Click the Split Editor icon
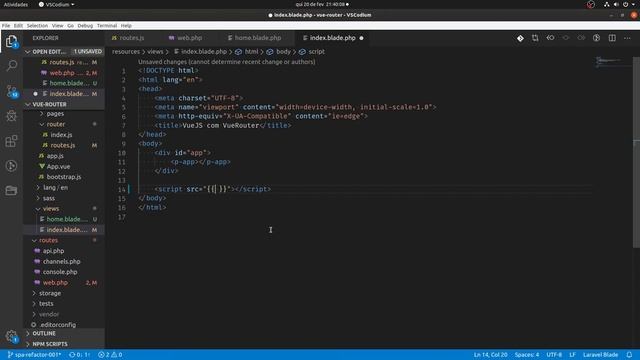Viewport: 640px width, 360px height. pyautogui.click(x=612, y=38)
